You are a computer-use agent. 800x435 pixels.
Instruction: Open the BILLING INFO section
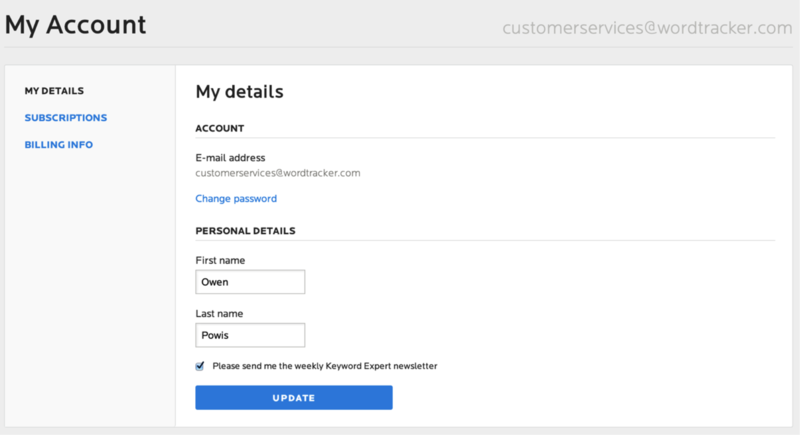pyautogui.click(x=59, y=145)
